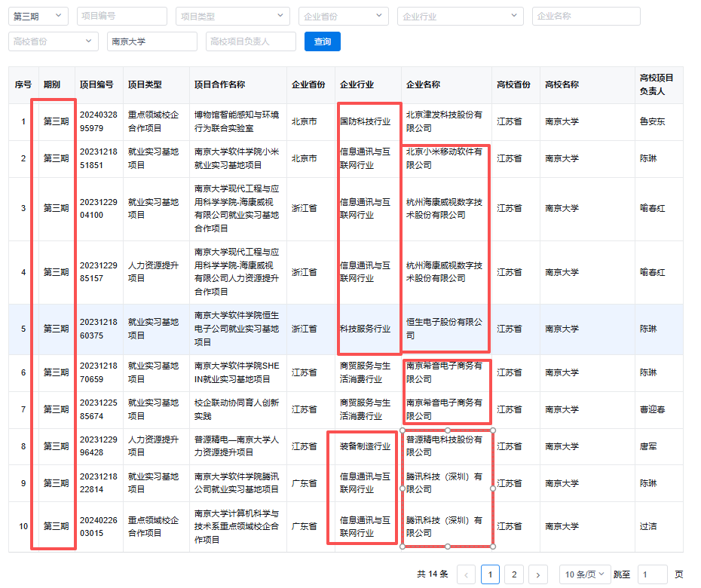Click the 企业名称 input field
The height and width of the screenshot is (588, 701).
586,16
